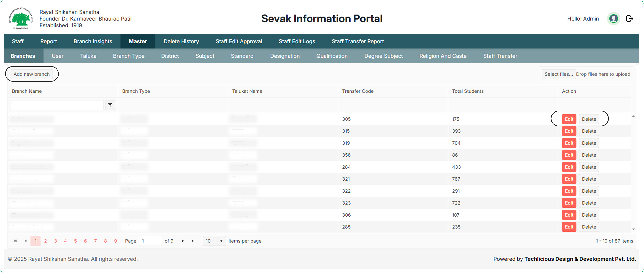Switch to the Qualification tab
The height and width of the screenshot is (273, 644).
pyautogui.click(x=332, y=56)
